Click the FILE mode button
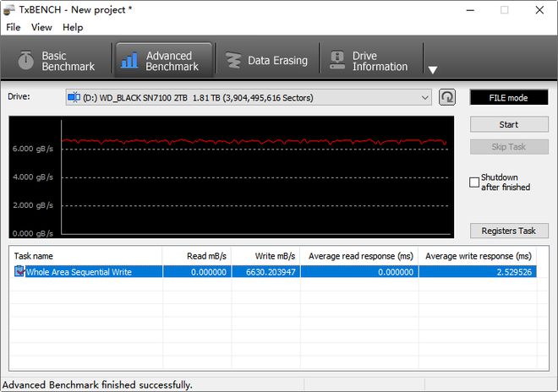The width and height of the screenshot is (558, 392). click(x=509, y=97)
